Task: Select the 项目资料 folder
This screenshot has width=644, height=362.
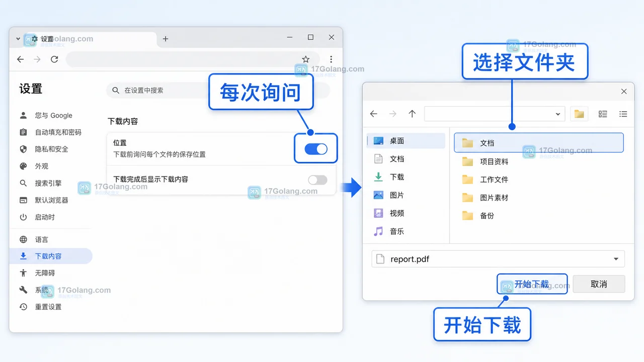Action: point(539,161)
